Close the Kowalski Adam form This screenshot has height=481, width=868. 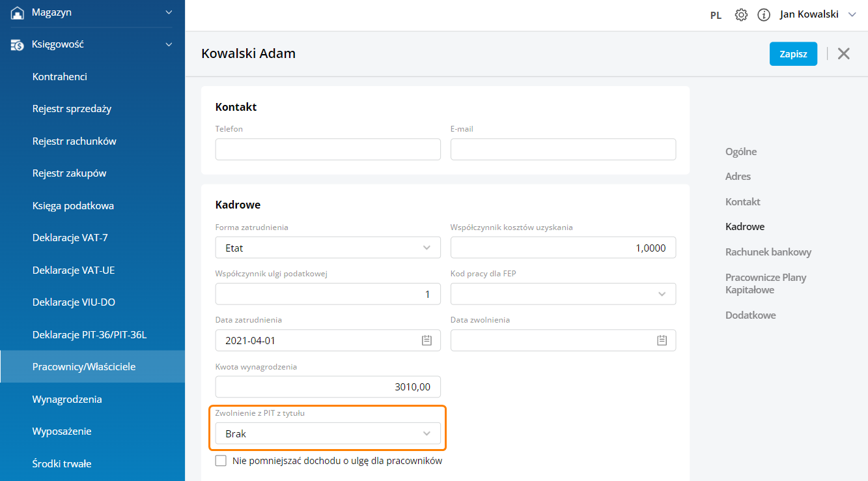pos(843,53)
